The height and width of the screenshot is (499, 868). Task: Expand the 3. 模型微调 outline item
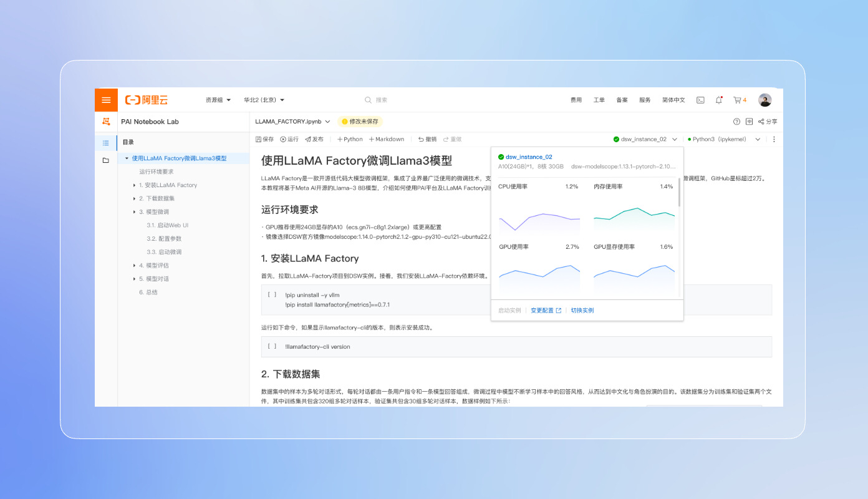(134, 212)
